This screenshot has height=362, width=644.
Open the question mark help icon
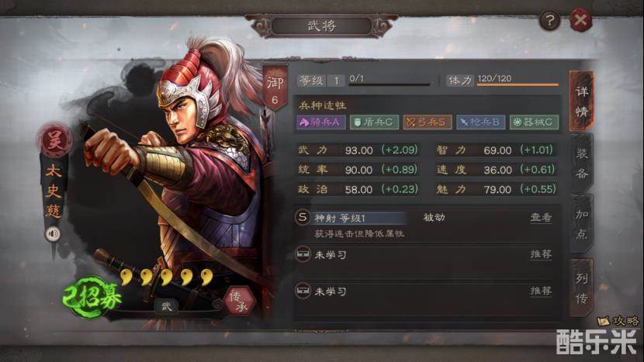549,19
